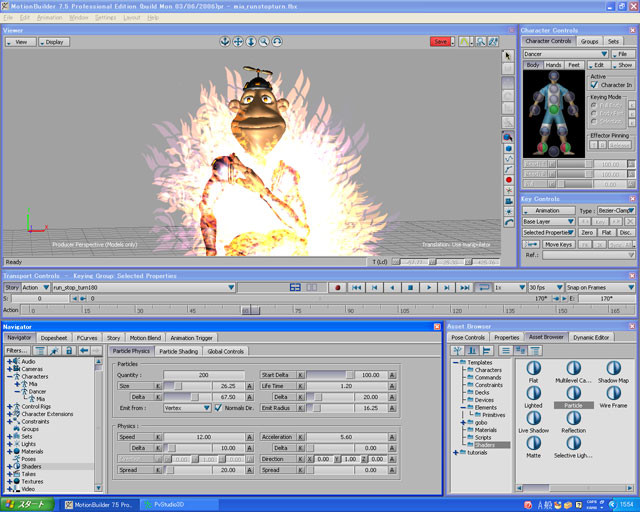
Task: Select the Shadow Map shader icon
Action: [x=613, y=368]
